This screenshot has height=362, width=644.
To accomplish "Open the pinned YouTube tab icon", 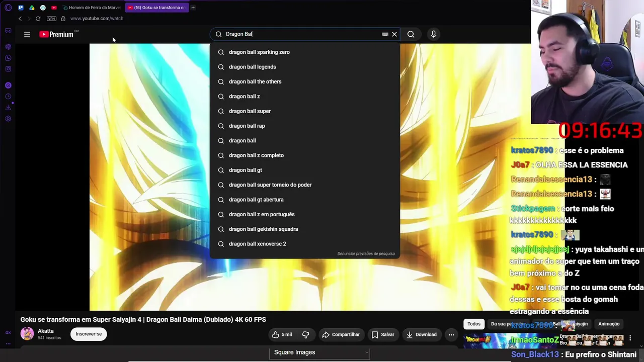I will click(x=54, y=8).
